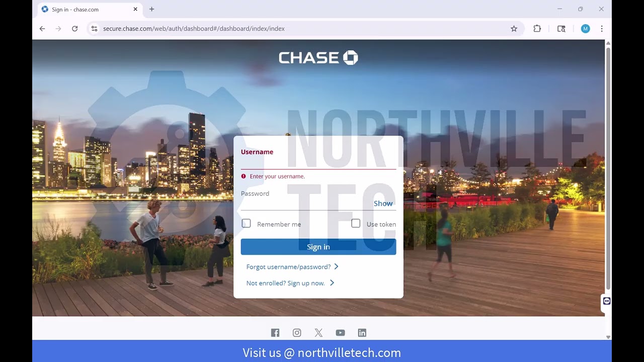Open the Chrome profile avatar M
644x362 pixels.
click(x=585, y=29)
